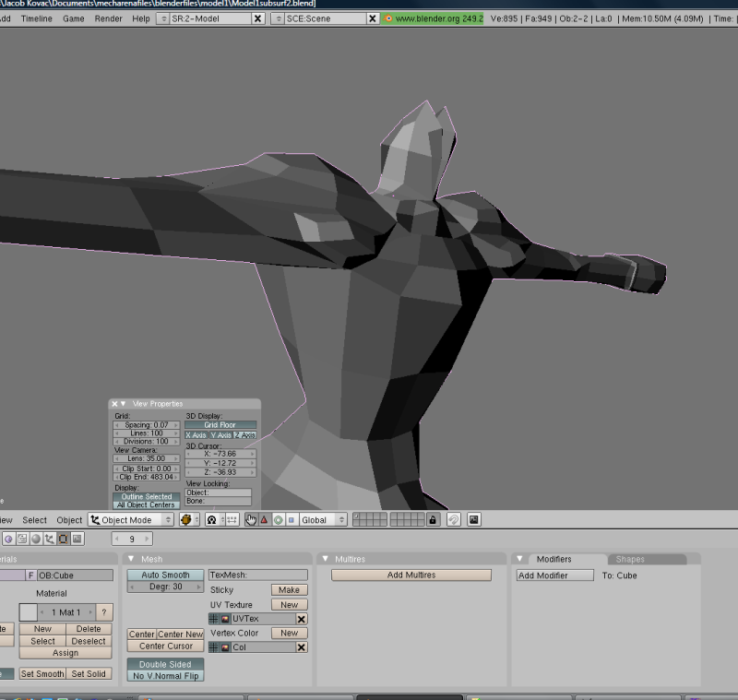The width and height of the screenshot is (738, 700).
Task: Enable the rotate manipulator green circle icon
Action: (278, 520)
